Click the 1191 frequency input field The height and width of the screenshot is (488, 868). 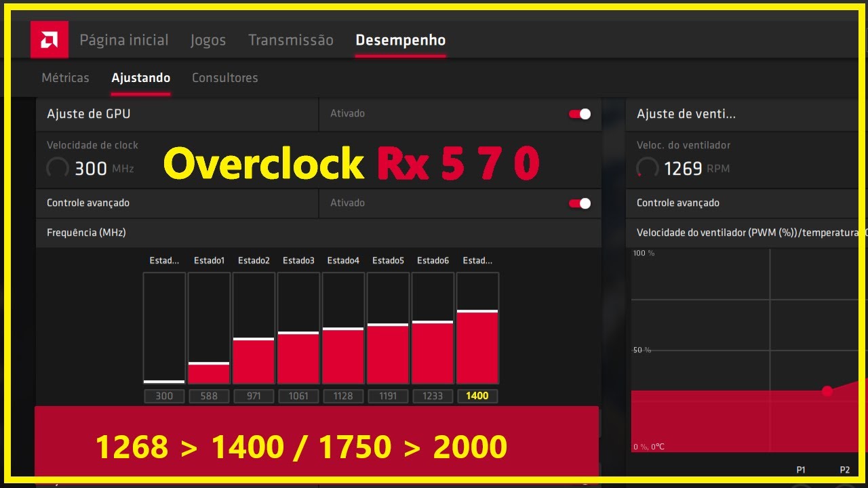[388, 396]
